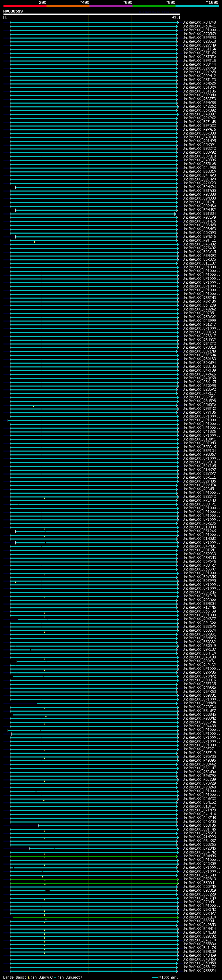Click the UniRef100_B6V8C8 label
This screenshot has height=980, width=222.
199,462
